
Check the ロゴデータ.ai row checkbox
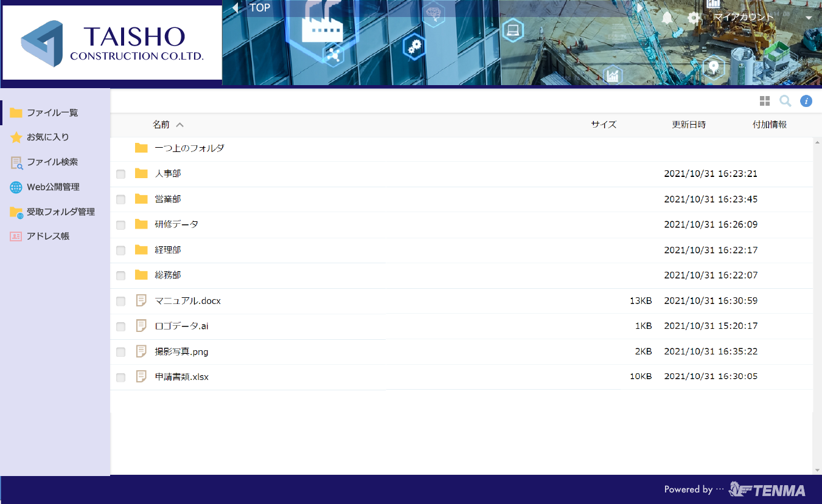pyautogui.click(x=120, y=326)
